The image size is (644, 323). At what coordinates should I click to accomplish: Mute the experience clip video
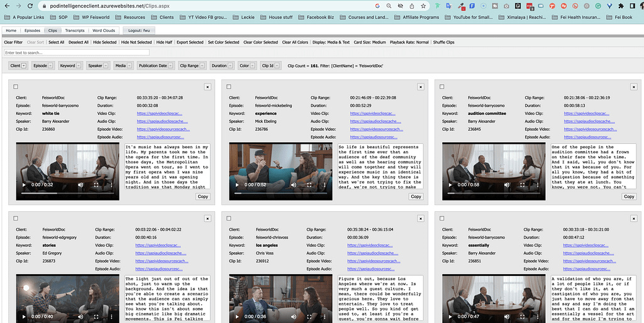tap(294, 185)
